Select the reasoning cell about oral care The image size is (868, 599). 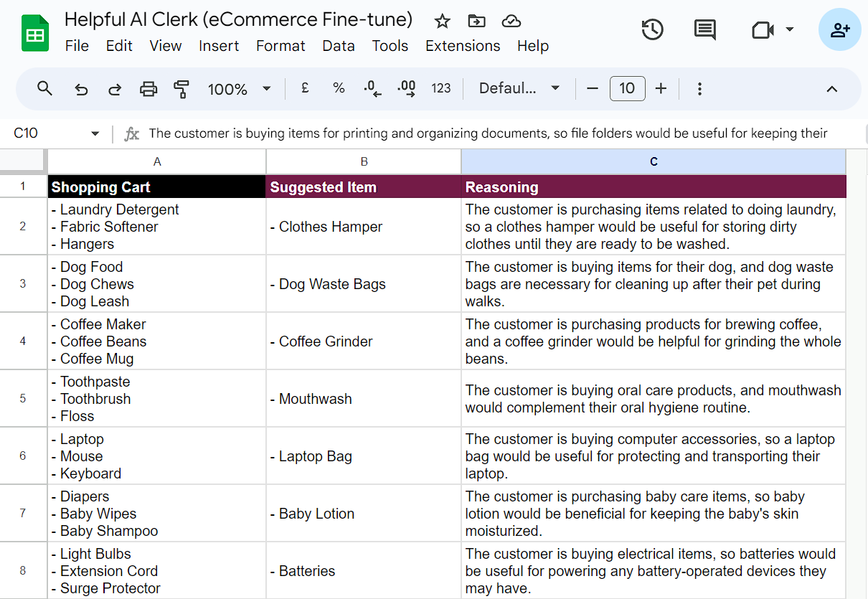(x=654, y=398)
